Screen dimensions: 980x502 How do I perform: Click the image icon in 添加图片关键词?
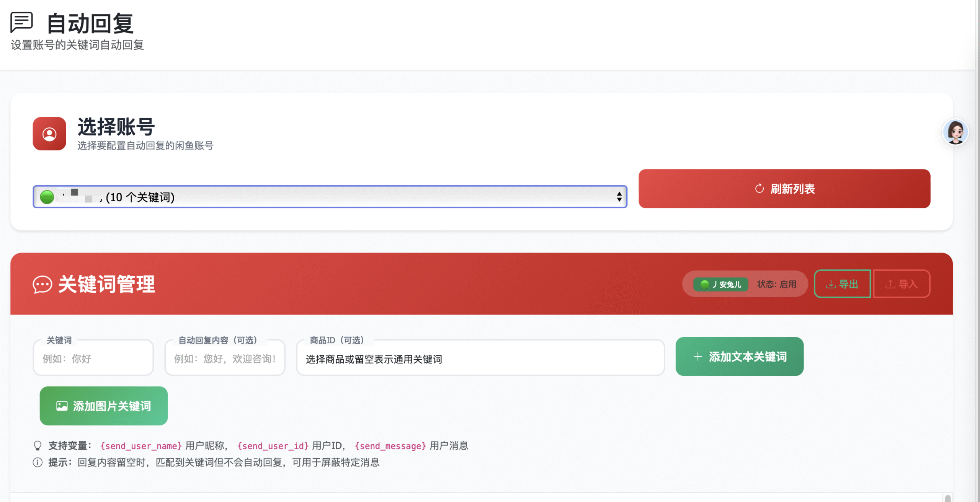click(62, 406)
